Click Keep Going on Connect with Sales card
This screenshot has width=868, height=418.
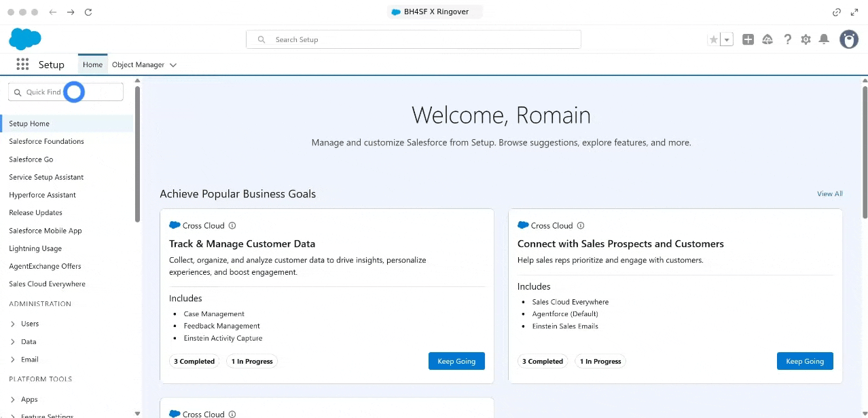805,361
